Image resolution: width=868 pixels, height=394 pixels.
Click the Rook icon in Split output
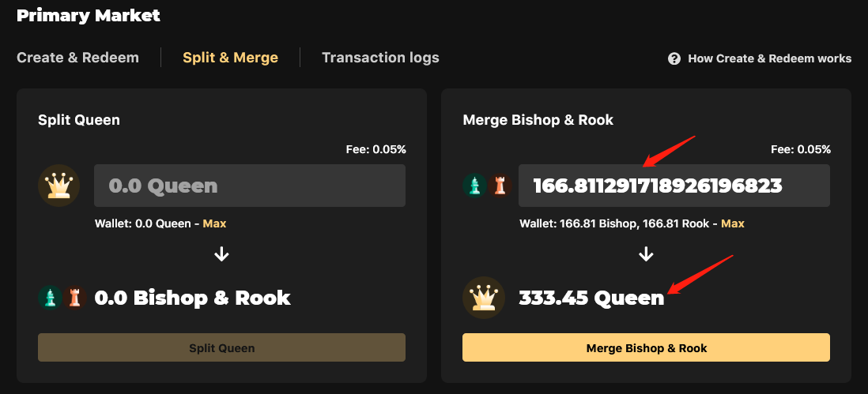[75, 297]
